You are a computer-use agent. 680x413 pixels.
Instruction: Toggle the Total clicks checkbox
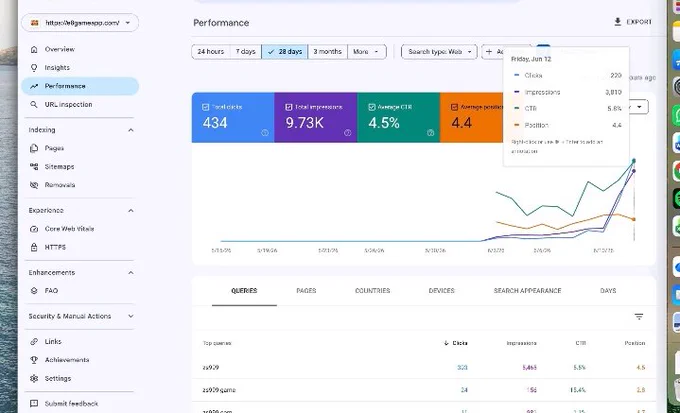(x=206, y=107)
